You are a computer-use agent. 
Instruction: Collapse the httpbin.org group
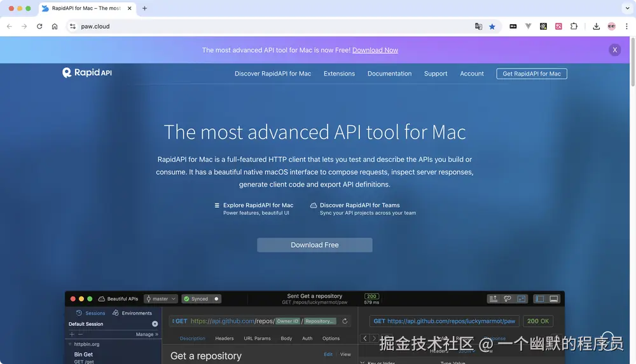pyautogui.click(x=70, y=344)
